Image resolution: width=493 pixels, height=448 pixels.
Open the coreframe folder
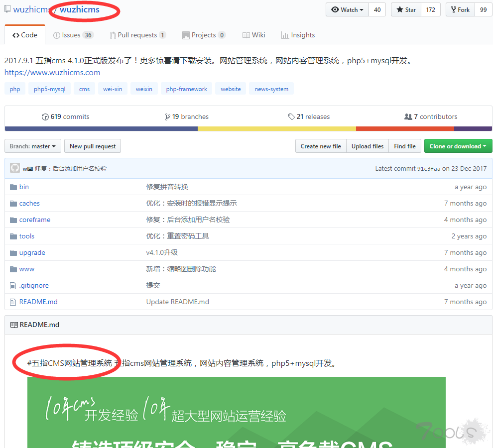[x=34, y=220]
